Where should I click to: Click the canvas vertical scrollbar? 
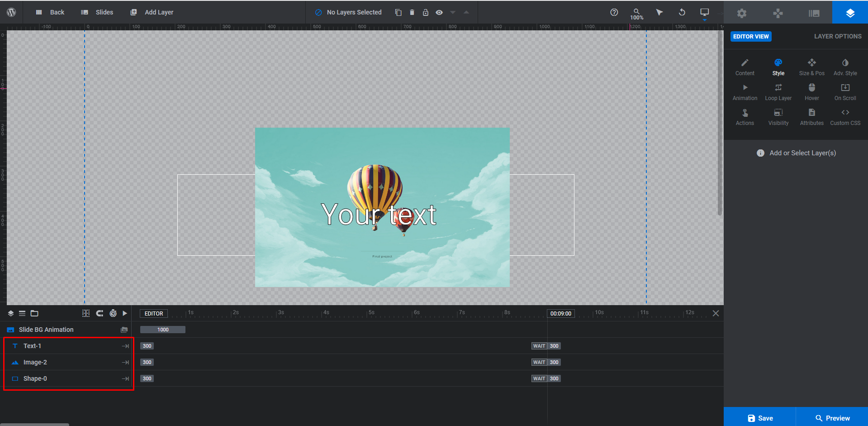(720, 123)
